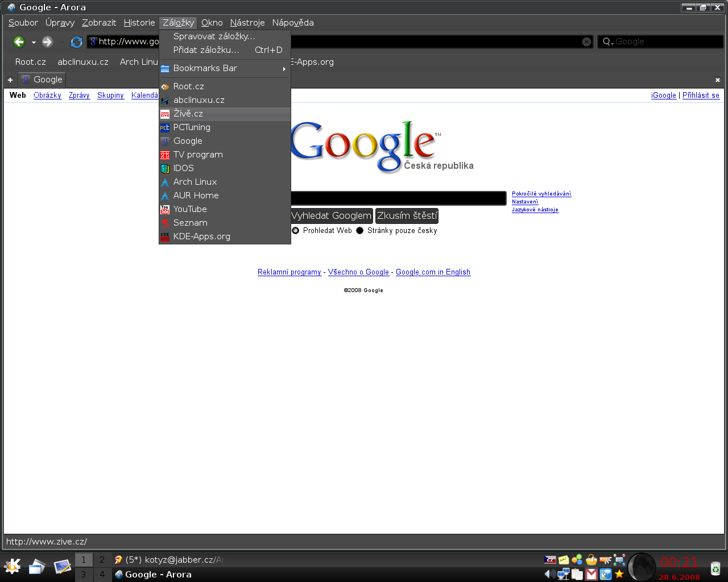Open AUR Home bookmark in the menu

(x=225, y=196)
